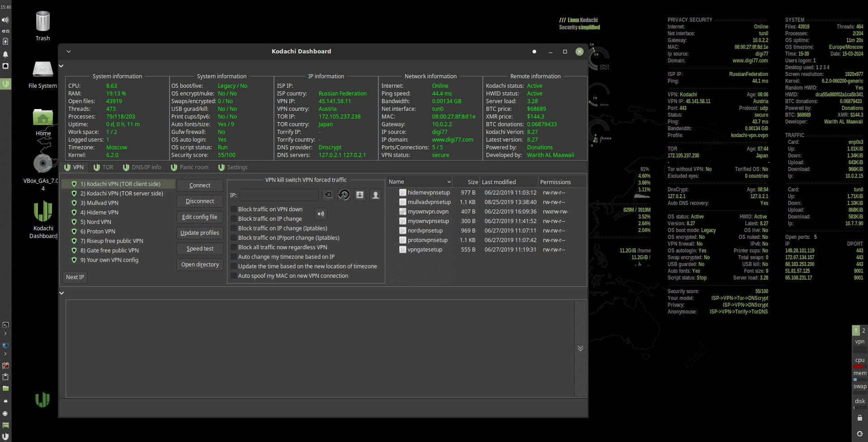The width and height of the screenshot is (868, 442).
Task: Switch to the TOR tab
Action: (x=104, y=167)
